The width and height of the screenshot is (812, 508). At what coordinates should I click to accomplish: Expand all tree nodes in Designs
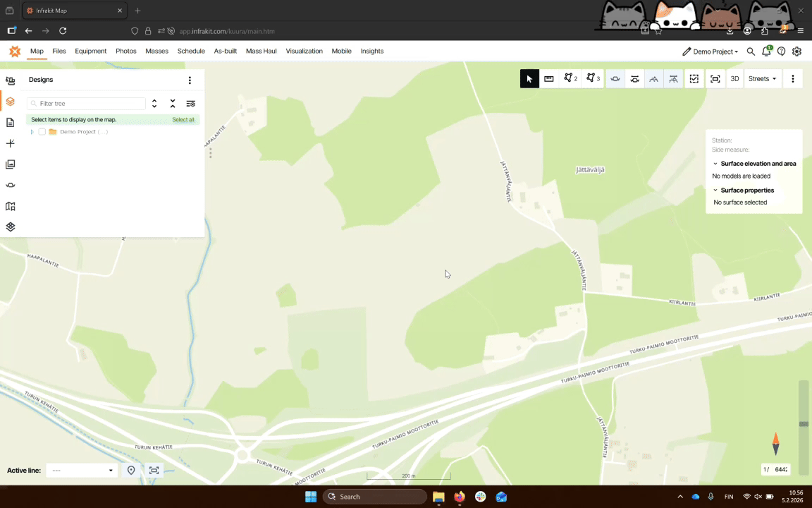(154, 104)
